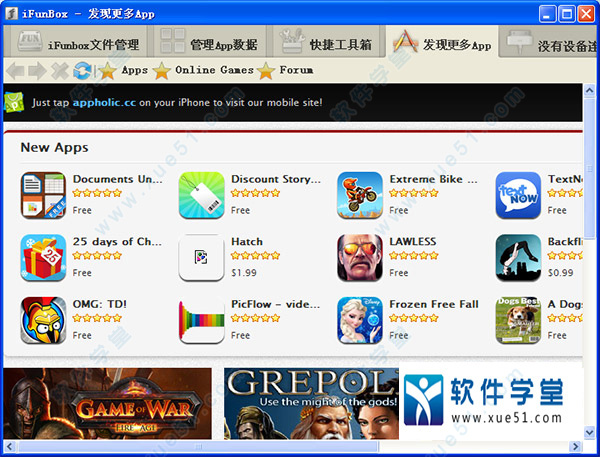
Task: Open the Hatch title link
Action: [x=247, y=242]
